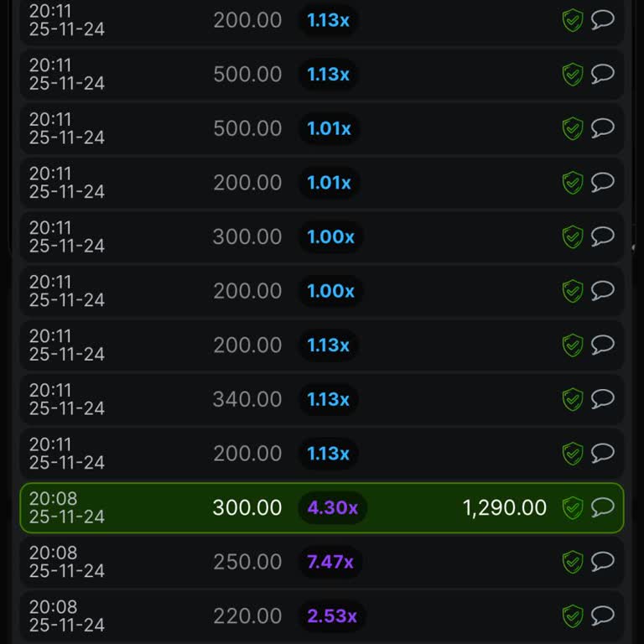This screenshot has height=644, width=644.
Task: Click the green shield on the 300.00 1.00x bet
Action: (573, 236)
